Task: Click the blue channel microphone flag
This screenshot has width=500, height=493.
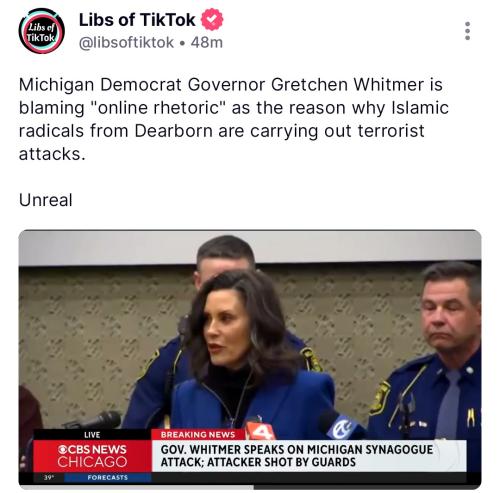Action: point(343,427)
